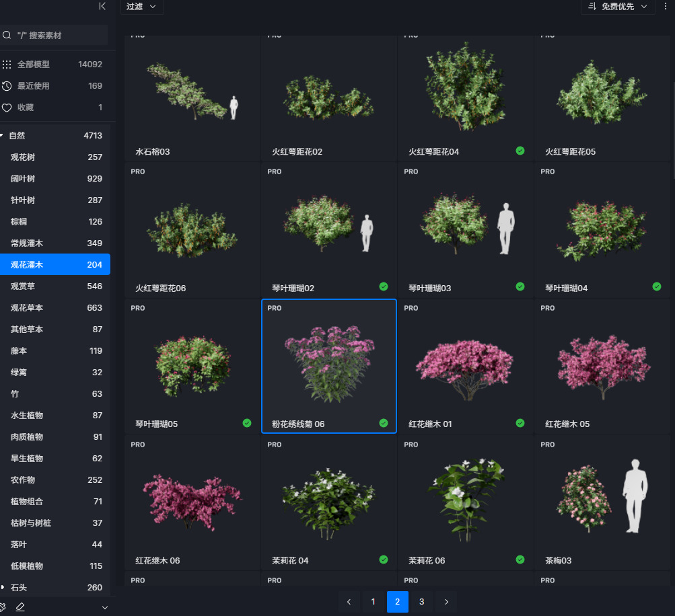Click the magnifier search icon
Image resolution: width=675 pixels, height=616 pixels.
[7, 35]
